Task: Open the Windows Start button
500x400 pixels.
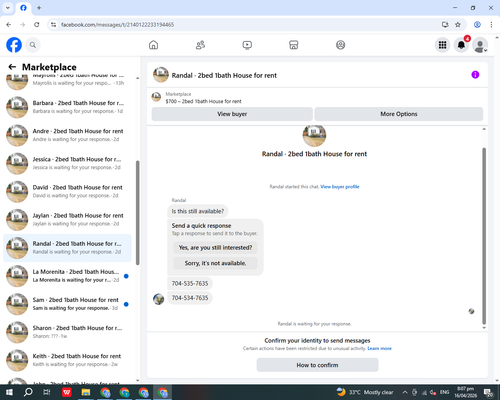Action: pos(9,392)
